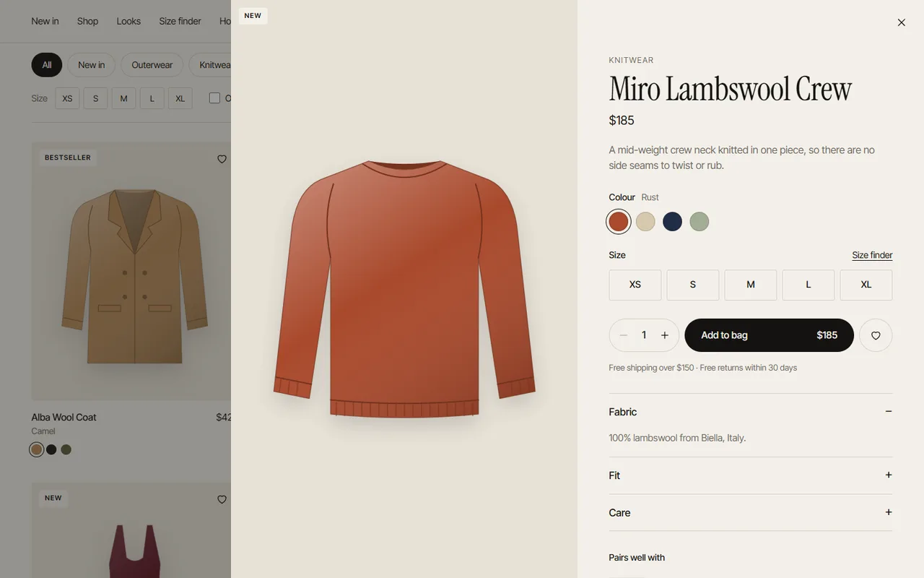Open Alba Wool Coat product image
Image resolution: width=924 pixels, height=578 pixels.
pos(131,271)
